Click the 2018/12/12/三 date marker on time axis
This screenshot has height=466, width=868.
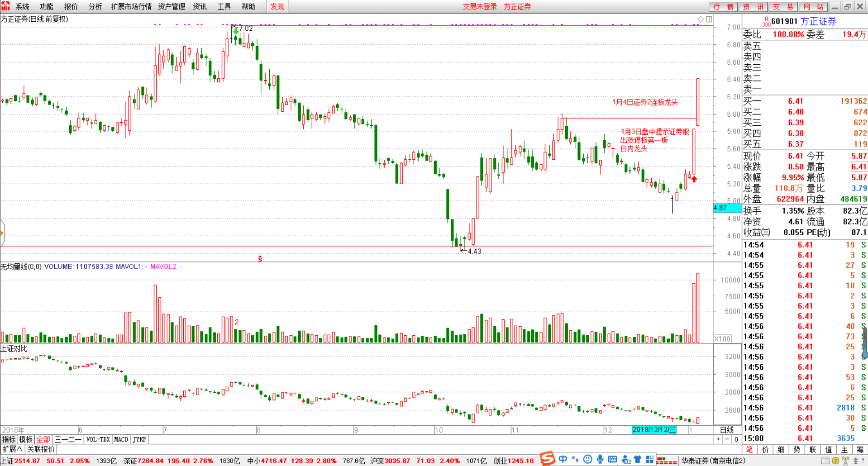pos(654,430)
